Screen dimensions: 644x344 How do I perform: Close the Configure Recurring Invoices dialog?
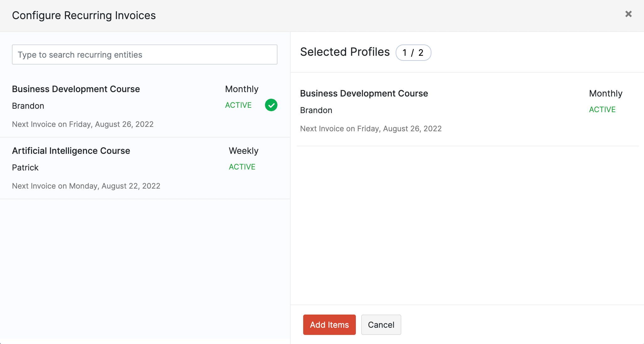pyautogui.click(x=628, y=14)
